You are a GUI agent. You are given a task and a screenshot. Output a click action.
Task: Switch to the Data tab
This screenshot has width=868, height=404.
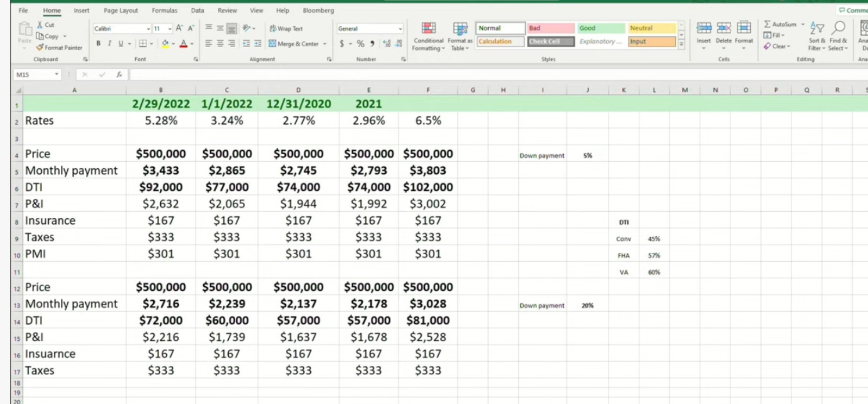point(198,10)
